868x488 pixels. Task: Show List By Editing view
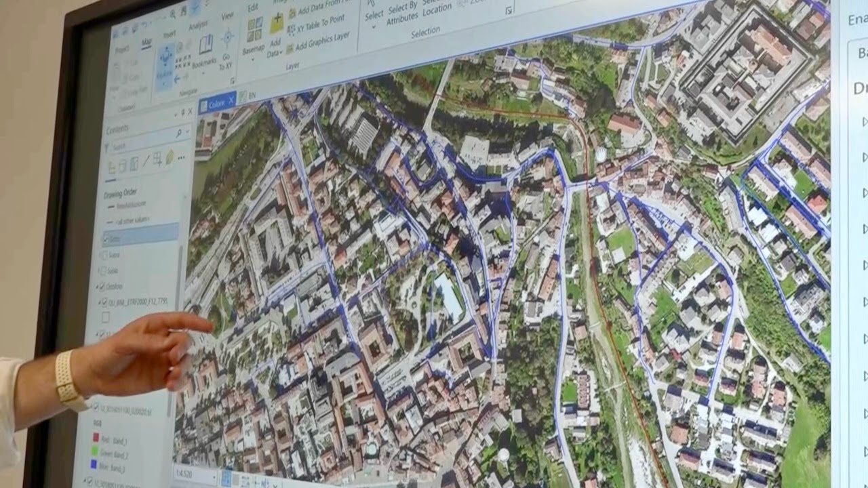(145, 161)
